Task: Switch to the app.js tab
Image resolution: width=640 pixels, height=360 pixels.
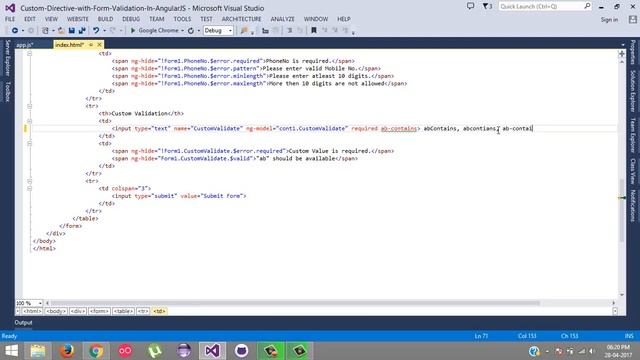Action: click(x=25, y=45)
